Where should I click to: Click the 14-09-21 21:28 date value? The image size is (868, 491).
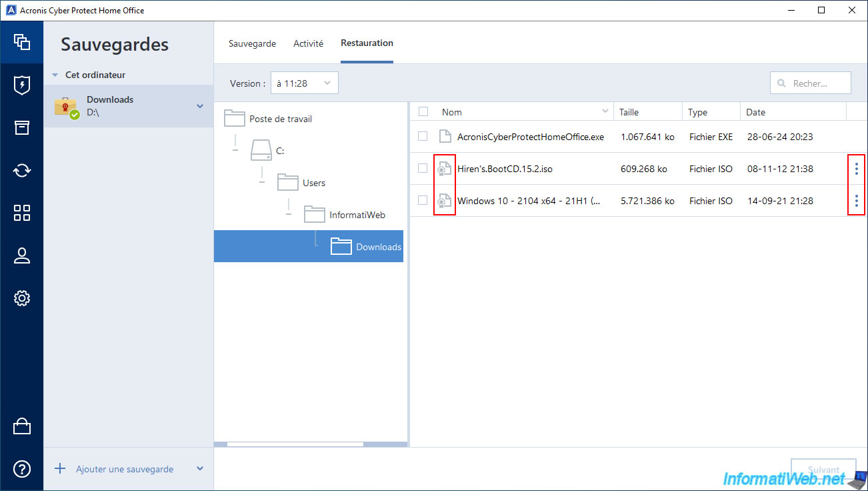pos(780,201)
